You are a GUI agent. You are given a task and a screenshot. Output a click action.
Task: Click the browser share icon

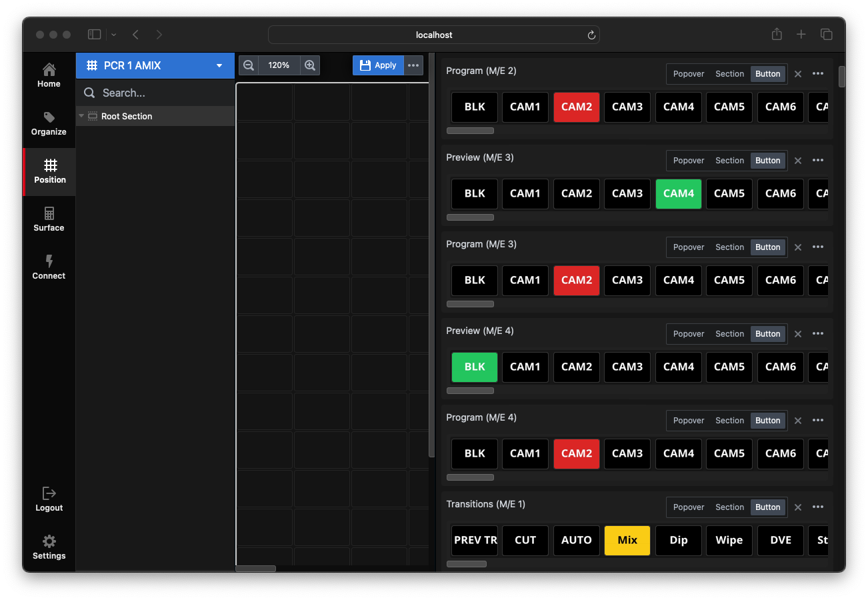(x=777, y=34)
